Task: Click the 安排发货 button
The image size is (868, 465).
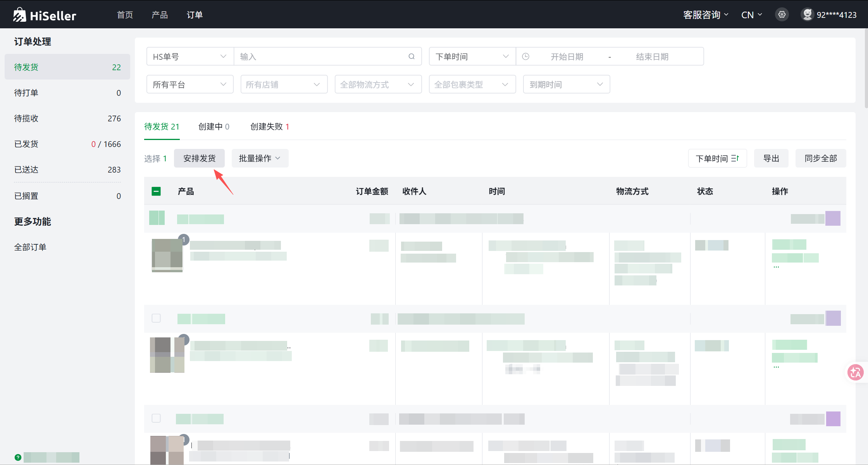Action: [x=199, y=158]
